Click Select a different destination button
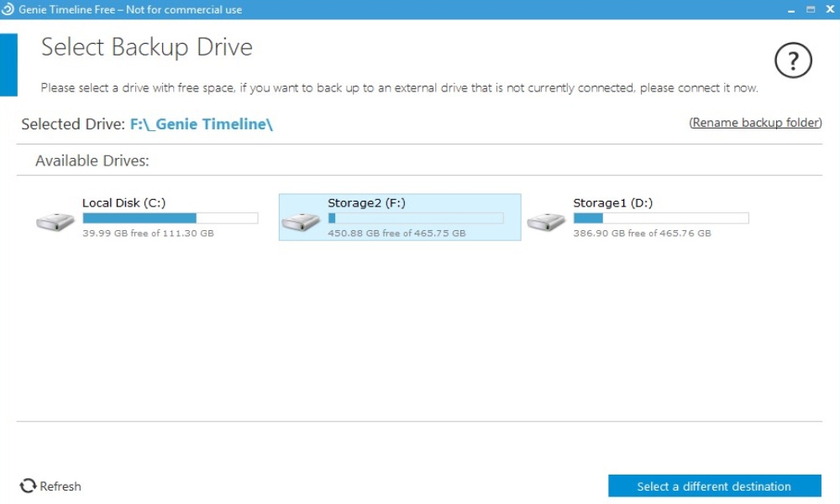Image resolution: width=840 pixels, height=504 pixels. (x=714, y=486)
